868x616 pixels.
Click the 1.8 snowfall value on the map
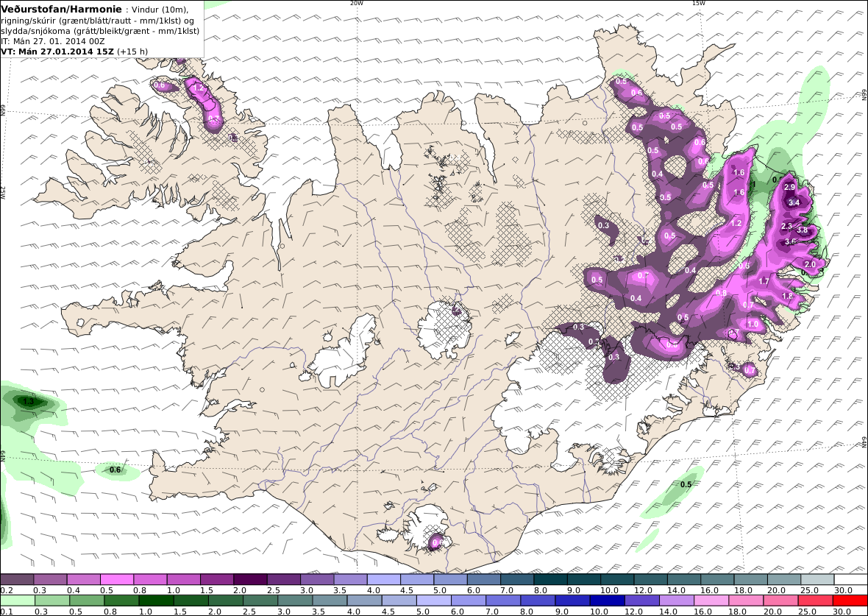pyautogui.click(x=787, y=297)
